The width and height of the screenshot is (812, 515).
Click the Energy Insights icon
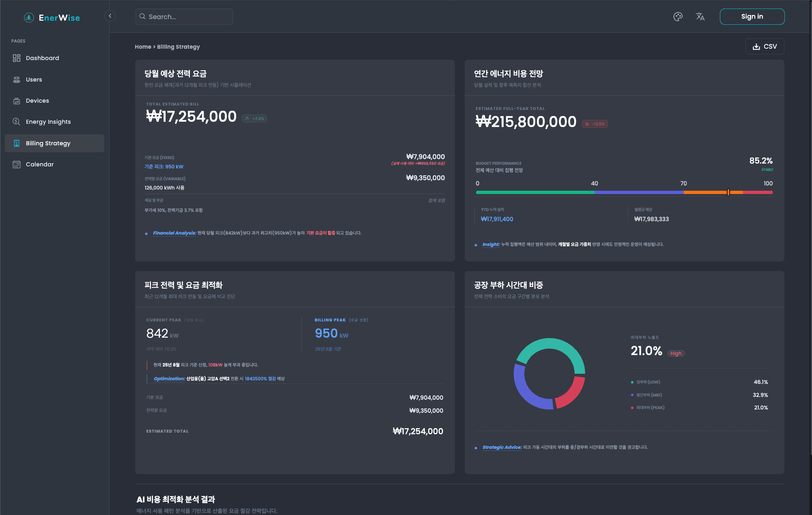point(17,122)
